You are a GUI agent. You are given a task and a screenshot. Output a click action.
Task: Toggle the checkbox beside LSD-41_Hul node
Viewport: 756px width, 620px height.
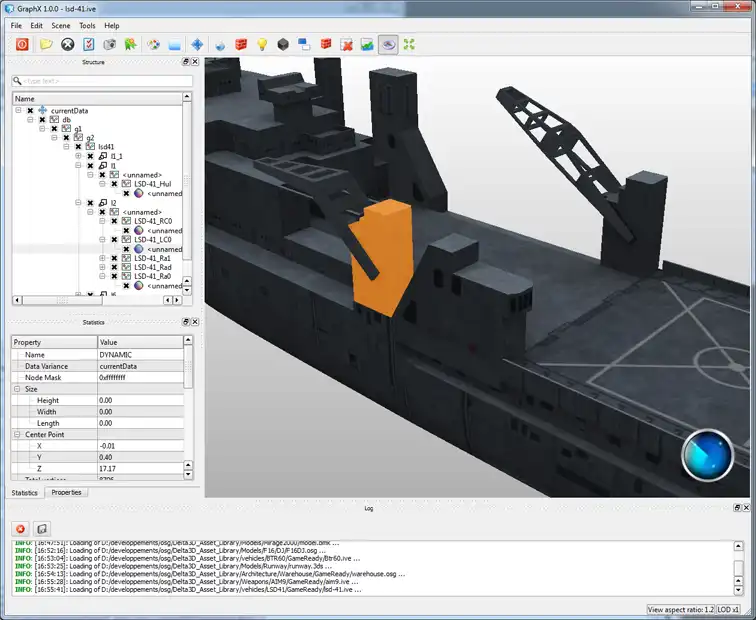pyautogui.click(x=114, y=184)
